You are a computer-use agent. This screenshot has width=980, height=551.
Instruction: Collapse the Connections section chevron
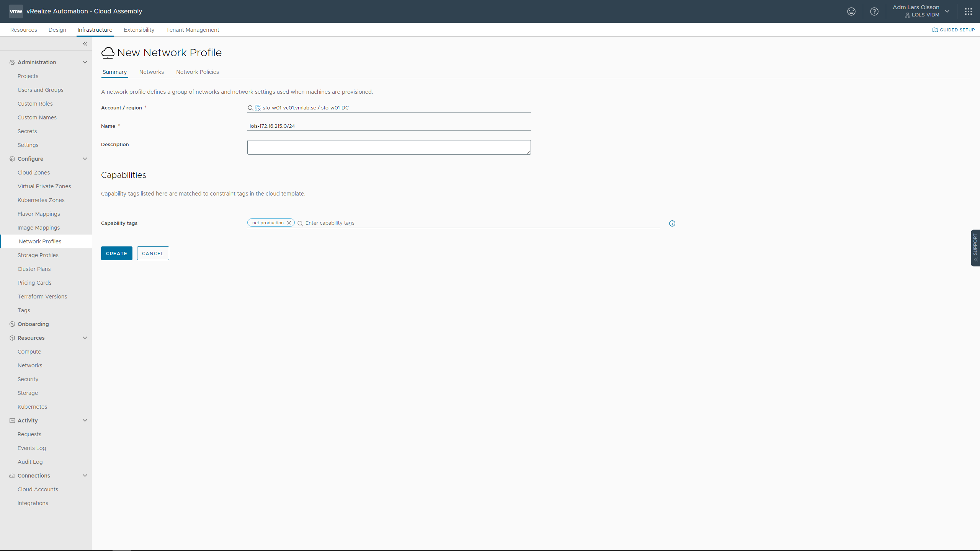85,476
